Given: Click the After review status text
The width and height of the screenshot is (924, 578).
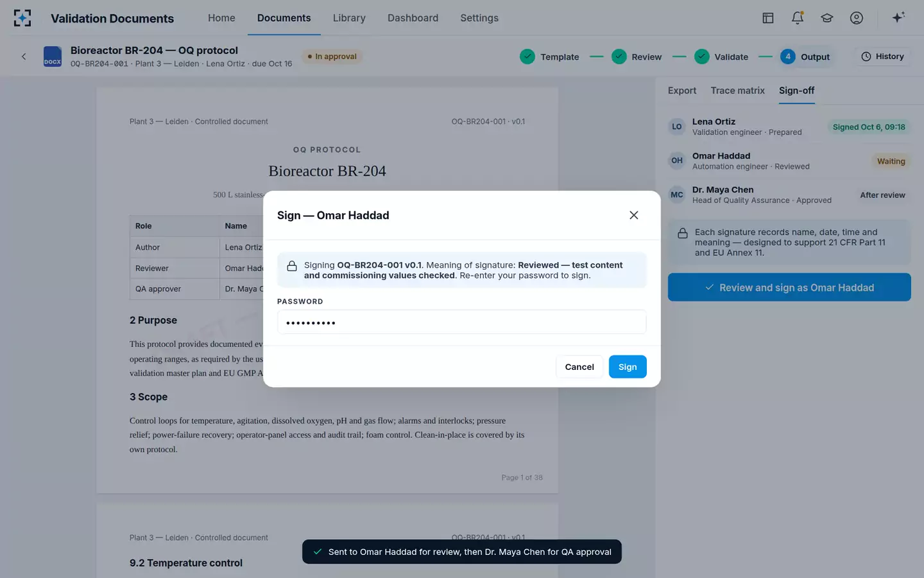Looking at the screenshot, I should point(882,195).
